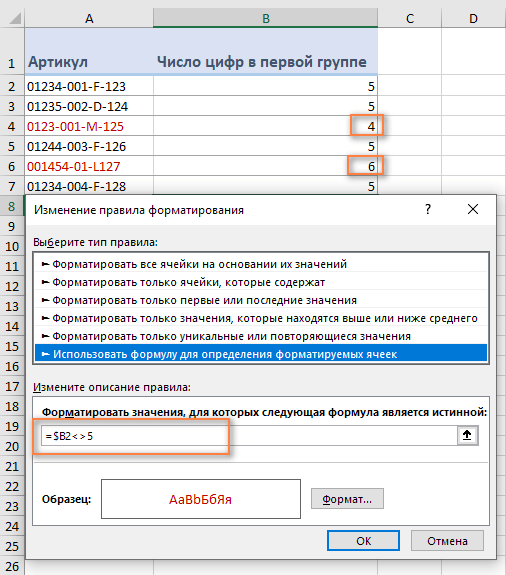Click value 5 in row 2

(x=265, y=86)
